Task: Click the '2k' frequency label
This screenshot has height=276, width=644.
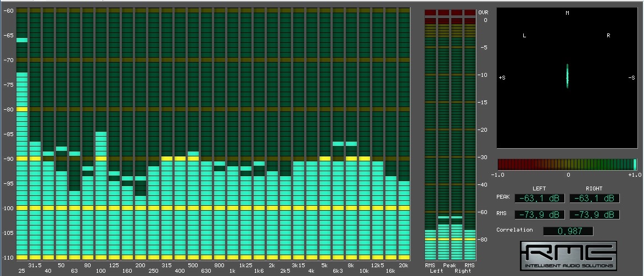Action: [x=272, y=266]
